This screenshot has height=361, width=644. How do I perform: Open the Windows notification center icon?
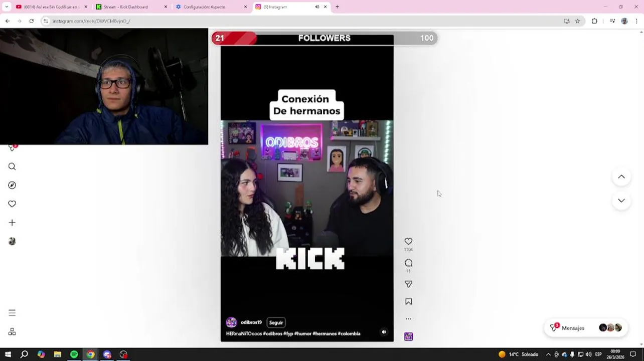click(x=633, y=354)
